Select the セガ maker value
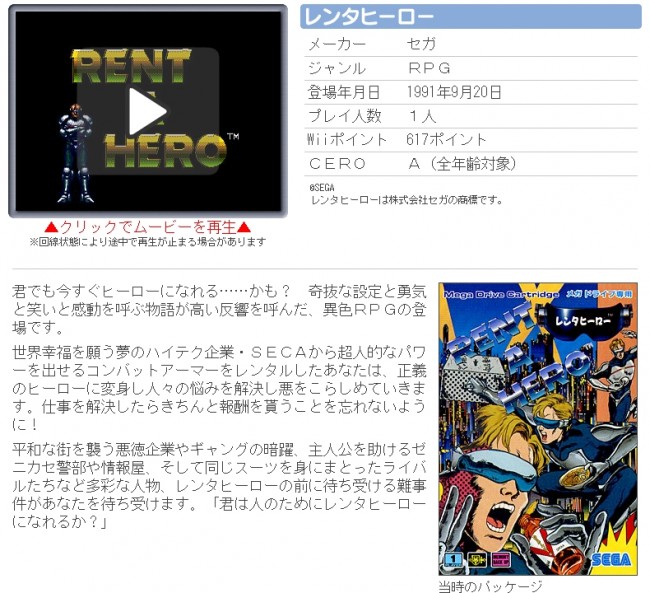The width and height of the screenshot is (650, 593). pos(421,44)
